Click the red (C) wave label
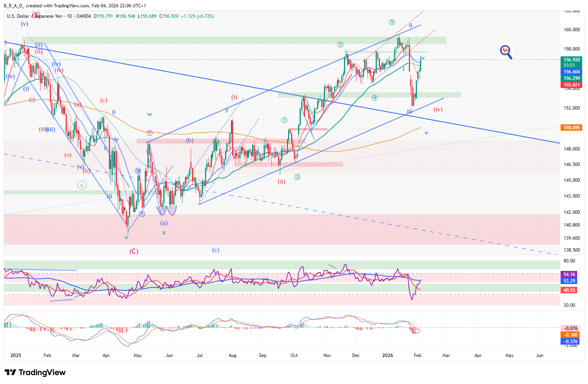Image resolution: width=588 pixels, height=384 pixels. [134, 251]
